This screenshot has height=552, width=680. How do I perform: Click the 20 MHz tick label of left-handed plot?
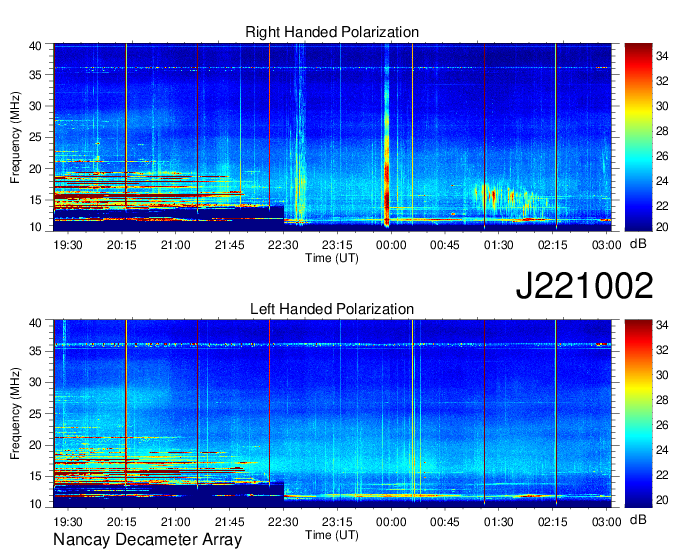pyautogui.click(x=35, y=445)
